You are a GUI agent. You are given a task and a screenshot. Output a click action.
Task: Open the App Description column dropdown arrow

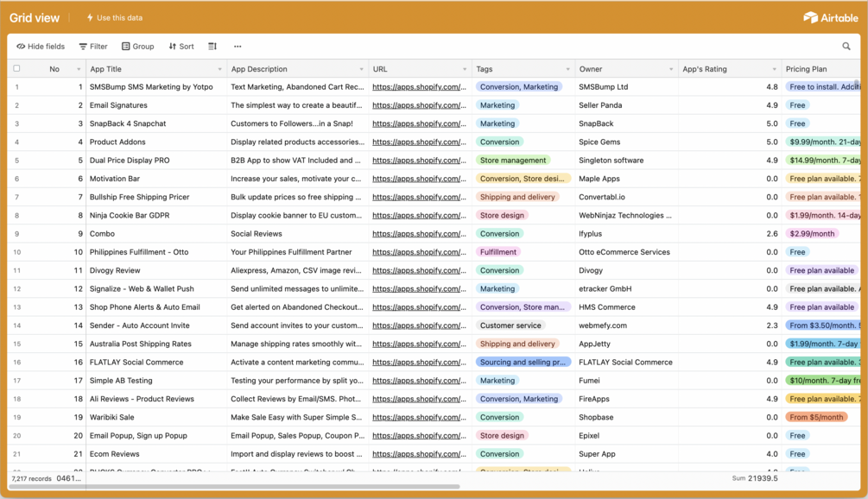point(362,69)
